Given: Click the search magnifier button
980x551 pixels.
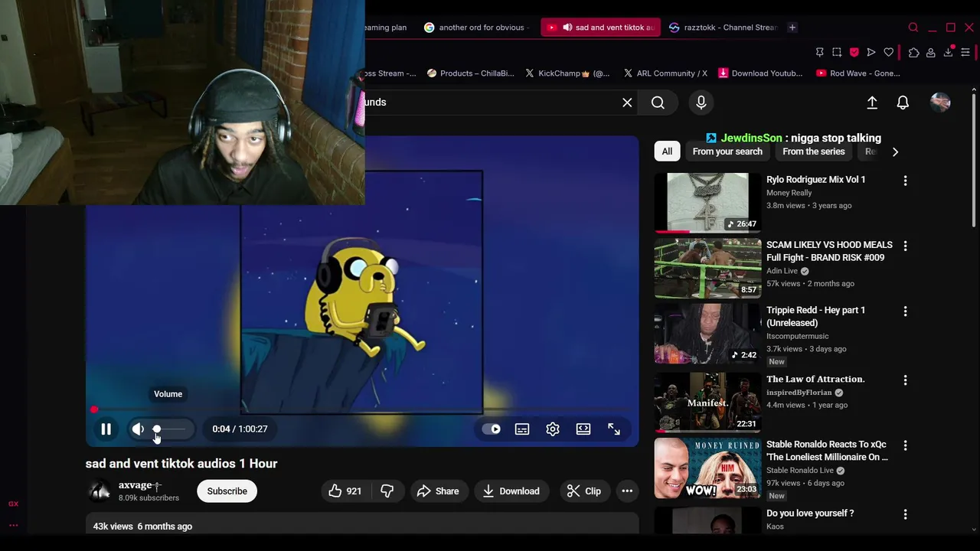Looking at the screenshot, I should coord(658,103).
